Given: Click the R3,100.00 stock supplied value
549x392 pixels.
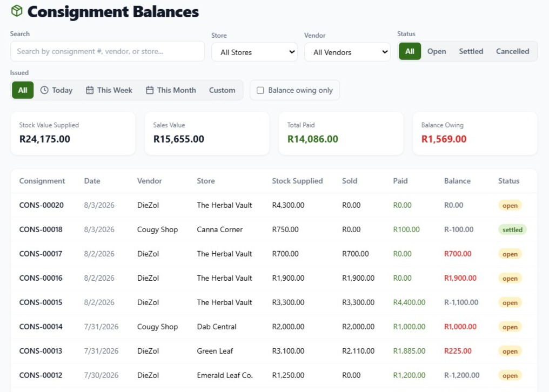Looking at the screenshot, I should (x=288, y=351).
